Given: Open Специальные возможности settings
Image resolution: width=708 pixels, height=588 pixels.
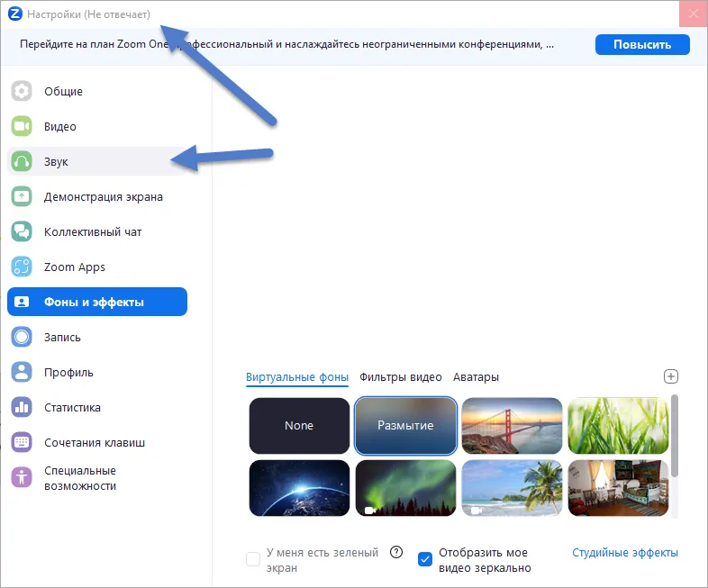Looking at the screenshot, I should 97,478.
